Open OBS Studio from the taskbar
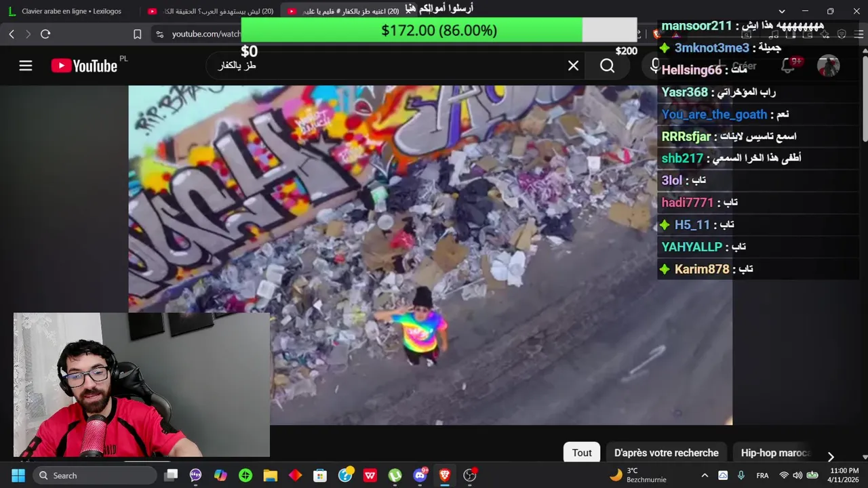This screenshot has width=868, height=488. (x=470, y=476)
